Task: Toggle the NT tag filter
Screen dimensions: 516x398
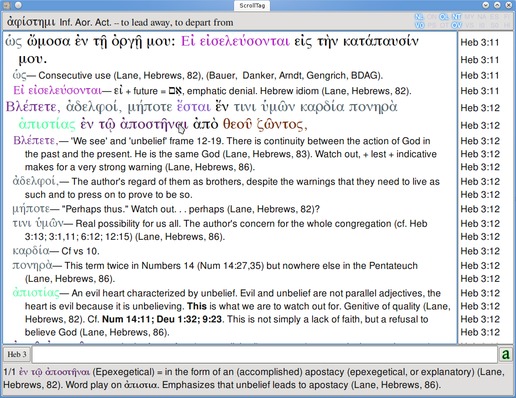Action: pos(456,16)
